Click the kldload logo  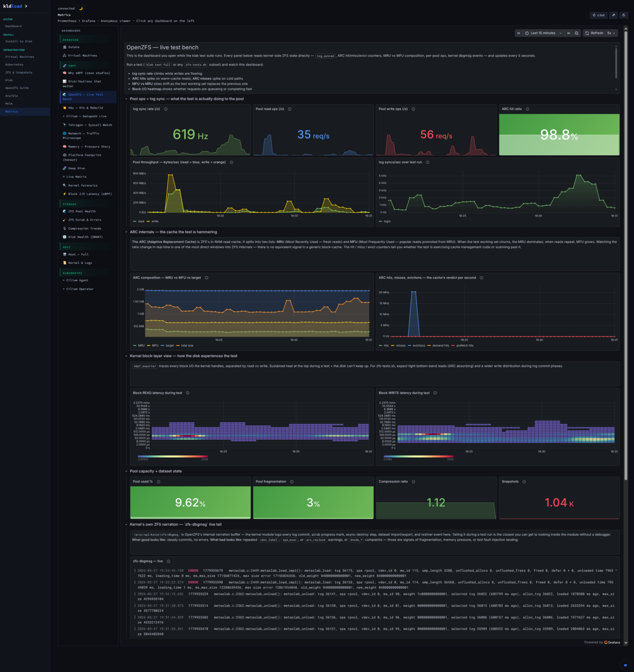click(x=13, y=6)
